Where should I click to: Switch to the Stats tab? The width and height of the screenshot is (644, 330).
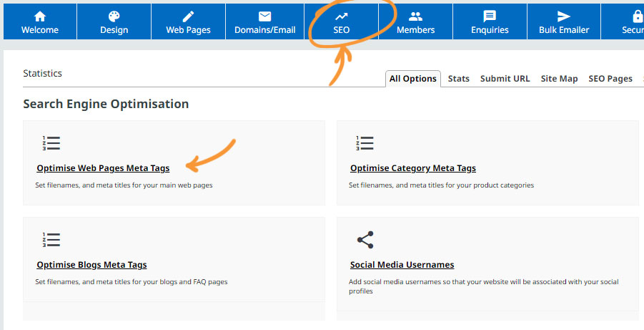[x=458, y=79]
